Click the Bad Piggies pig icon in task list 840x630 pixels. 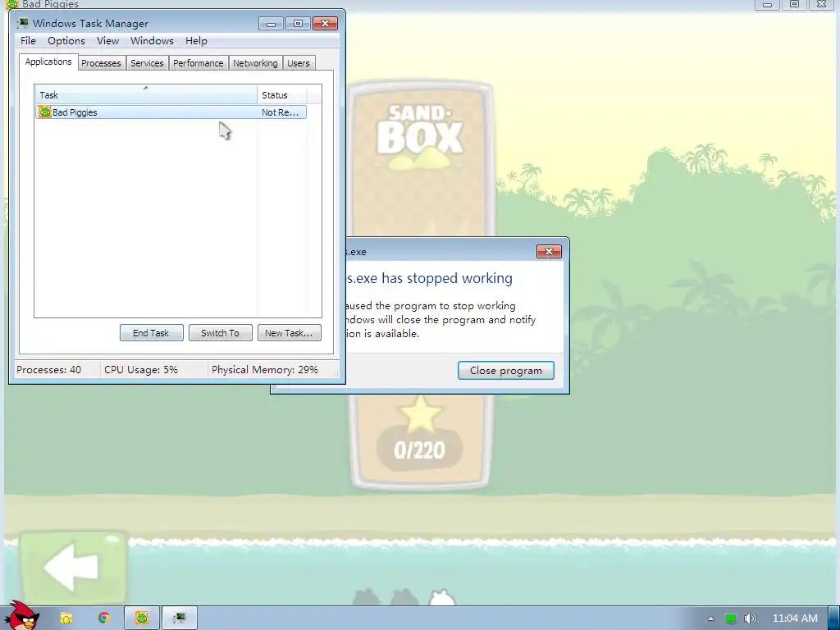(x=45, y=112)
